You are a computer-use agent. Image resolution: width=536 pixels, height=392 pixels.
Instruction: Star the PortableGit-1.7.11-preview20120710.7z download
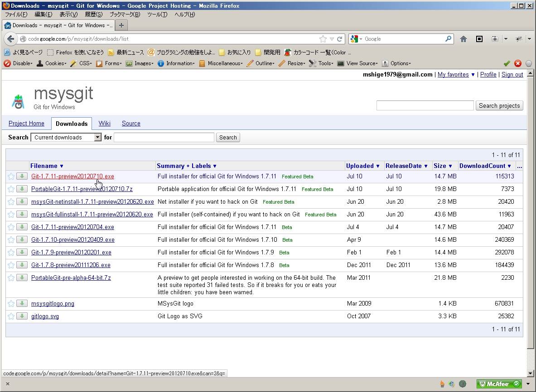pyautogui.click(x=11, y=189)
